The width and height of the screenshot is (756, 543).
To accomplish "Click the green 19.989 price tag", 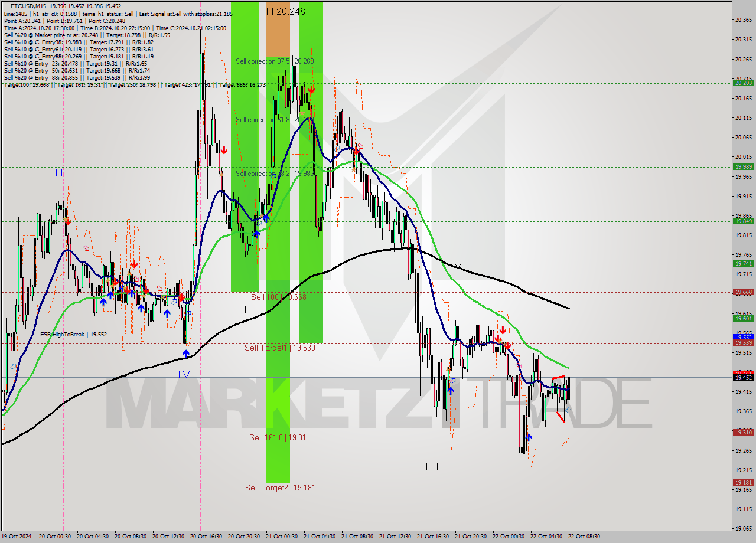I will pyautogui.click(x=743, y=166).
